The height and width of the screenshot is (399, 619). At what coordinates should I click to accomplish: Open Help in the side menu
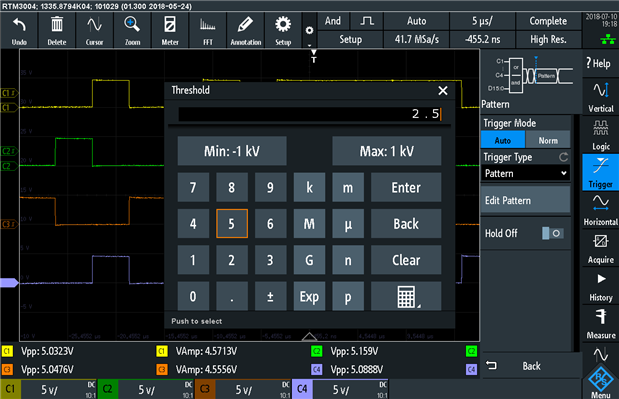coord(600,63)
